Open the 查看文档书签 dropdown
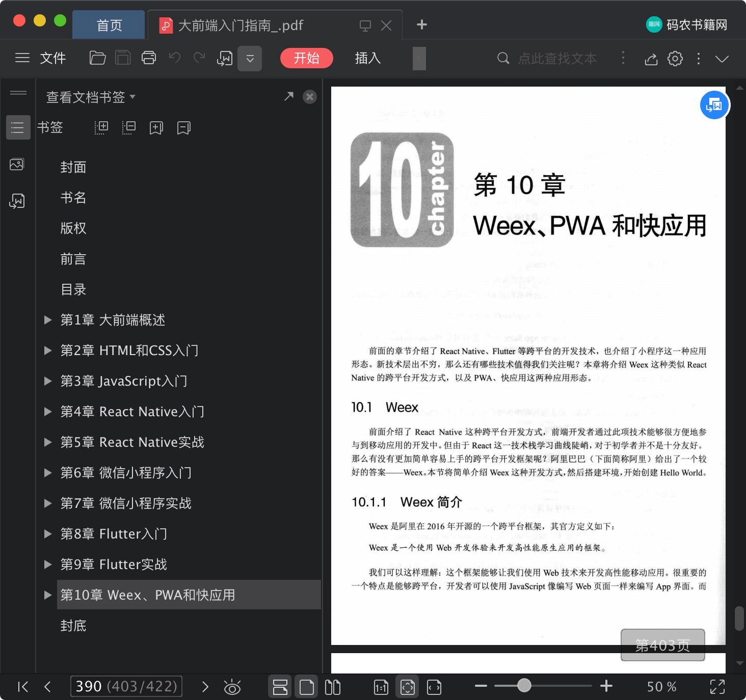Viewport: 746px width, 700px height. click(x=91, y=97)
